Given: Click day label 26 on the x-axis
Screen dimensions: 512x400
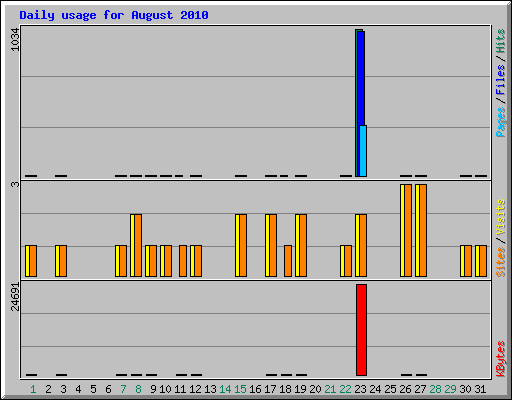Looking at the screenshot, I should [405, 389].
